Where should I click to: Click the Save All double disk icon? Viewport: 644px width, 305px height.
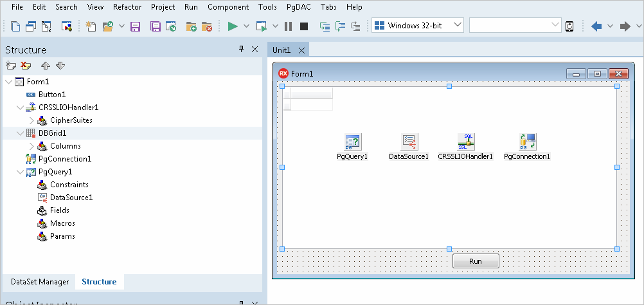pos(156,27)
